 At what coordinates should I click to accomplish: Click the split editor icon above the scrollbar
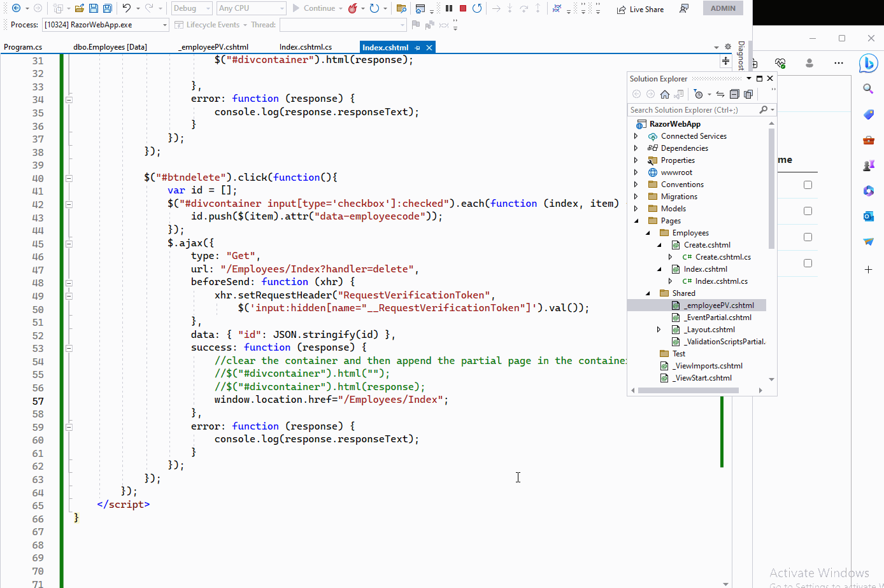click(725, 60)
